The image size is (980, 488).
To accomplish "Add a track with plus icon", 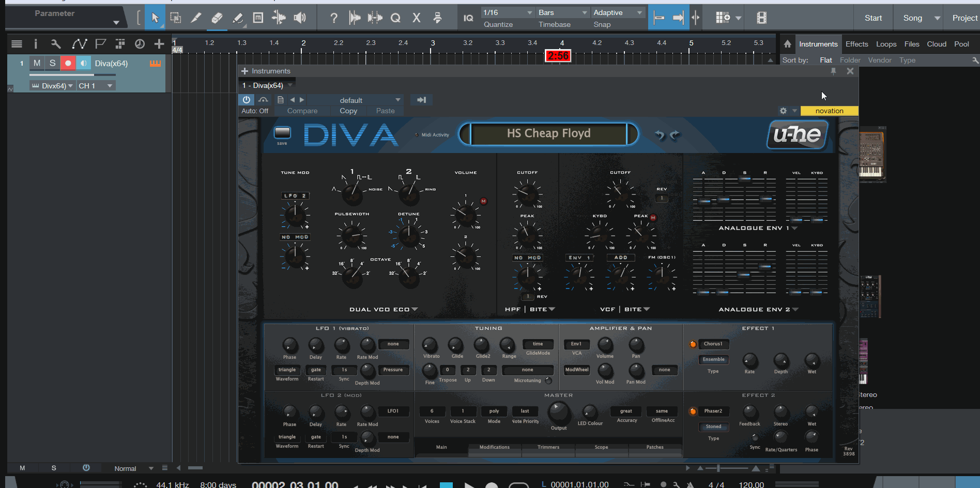I will pos(159,44).
